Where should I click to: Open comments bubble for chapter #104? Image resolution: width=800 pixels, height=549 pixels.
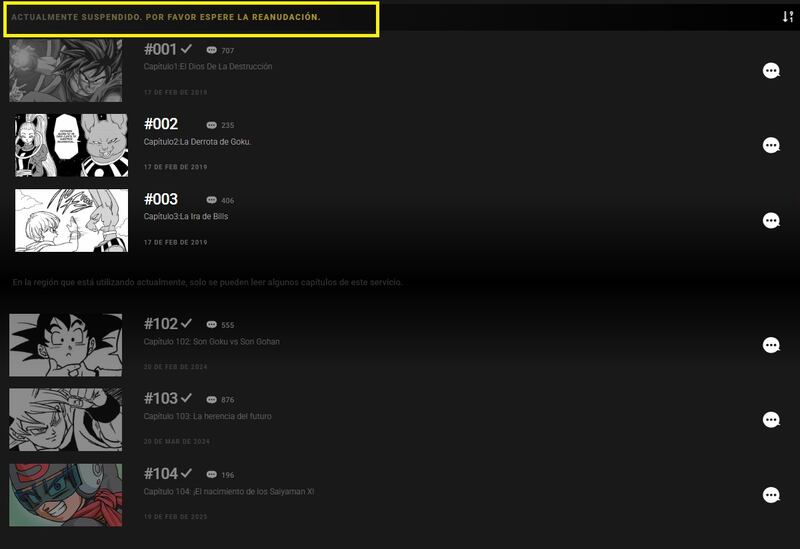coord(771,495)
